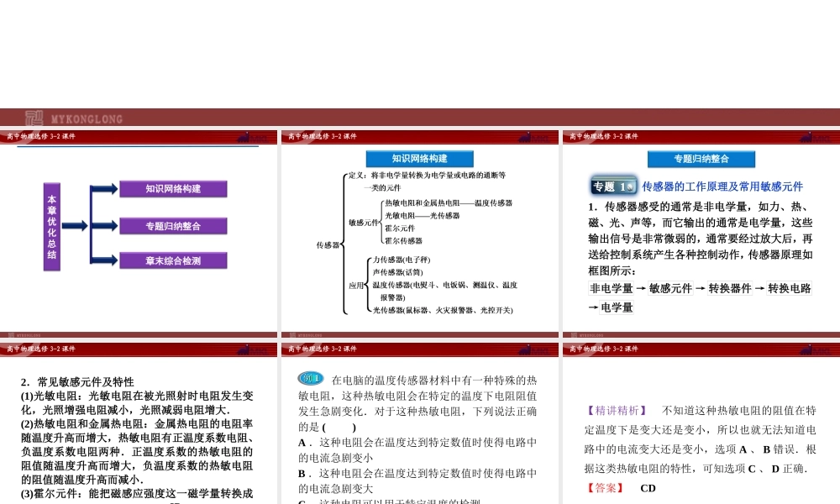This screenshot has width=840, height=504.
Task: Click the vertical 本章优化总结 title box
Action: point(51,227)
